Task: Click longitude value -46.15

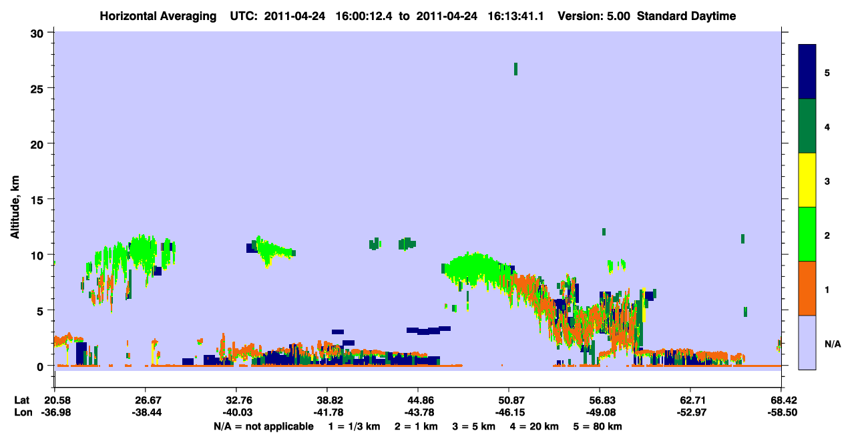Action: tap(509, 412)
